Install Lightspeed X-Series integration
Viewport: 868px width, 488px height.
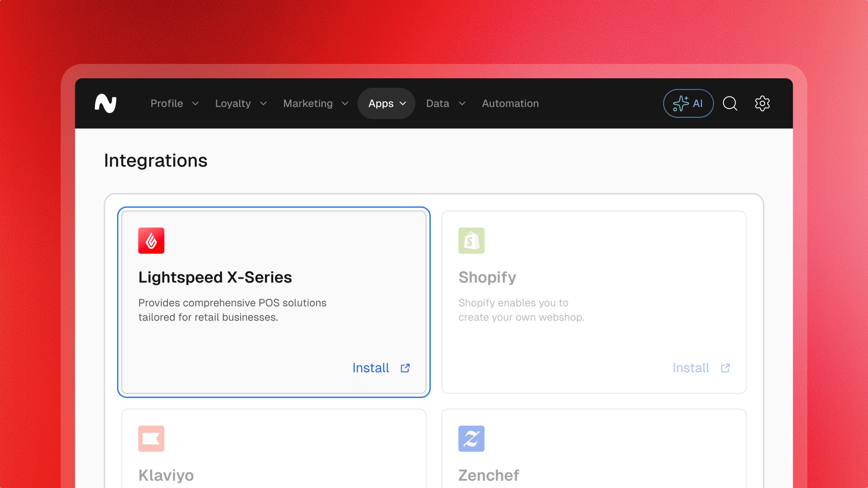pos(371,368)
